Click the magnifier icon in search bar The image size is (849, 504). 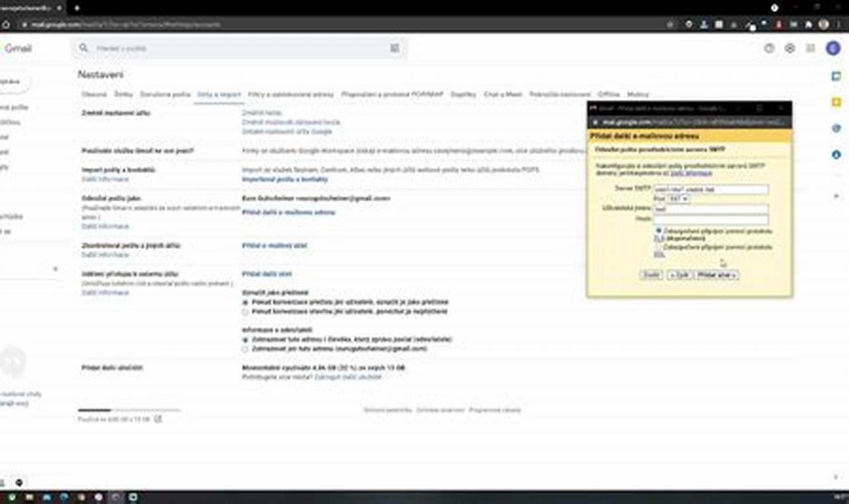(84, 48)
